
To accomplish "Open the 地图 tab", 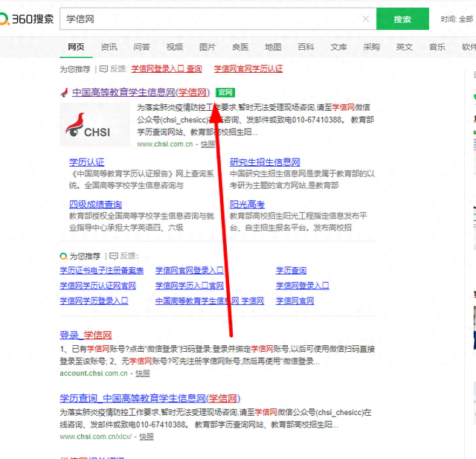I will 273,47.
